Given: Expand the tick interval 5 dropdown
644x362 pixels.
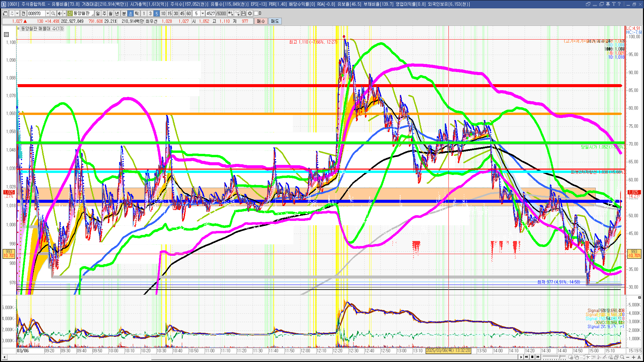Looking at the screenshot, I should tap(203, 13).
